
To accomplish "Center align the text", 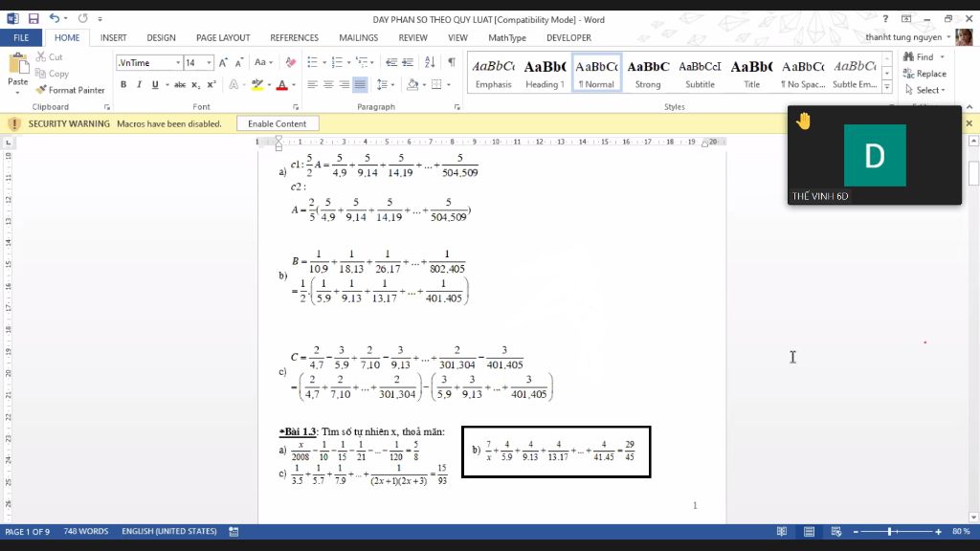I will point(328,84).
